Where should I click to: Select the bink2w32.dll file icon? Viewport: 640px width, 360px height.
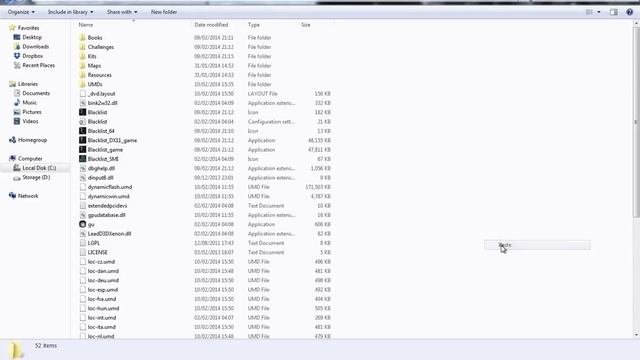(82, 103)
